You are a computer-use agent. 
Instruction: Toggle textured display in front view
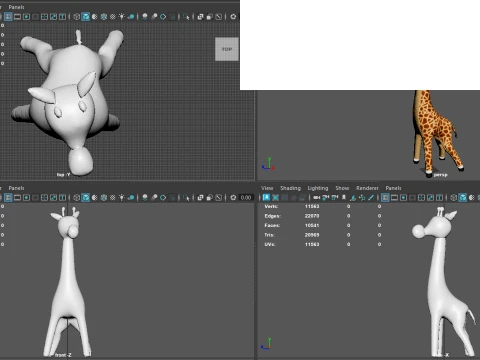click(113, 198)
